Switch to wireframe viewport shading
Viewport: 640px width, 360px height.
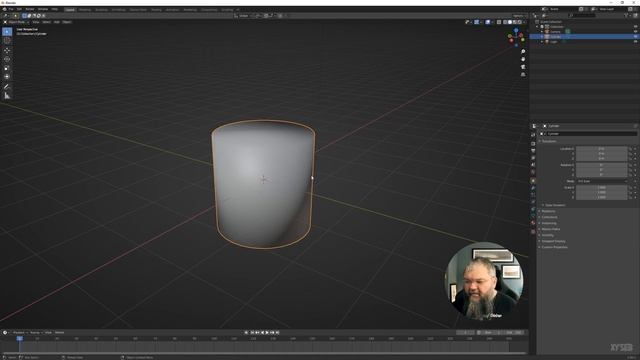(x=505, y=22)
